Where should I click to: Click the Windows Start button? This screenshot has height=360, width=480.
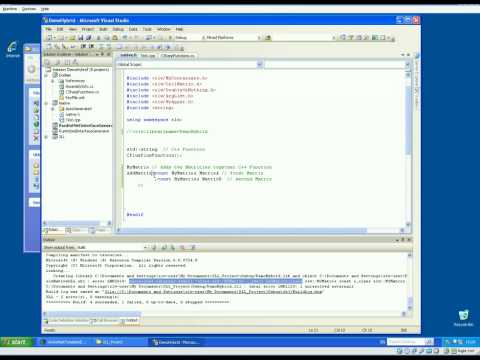tap(17, 342)
